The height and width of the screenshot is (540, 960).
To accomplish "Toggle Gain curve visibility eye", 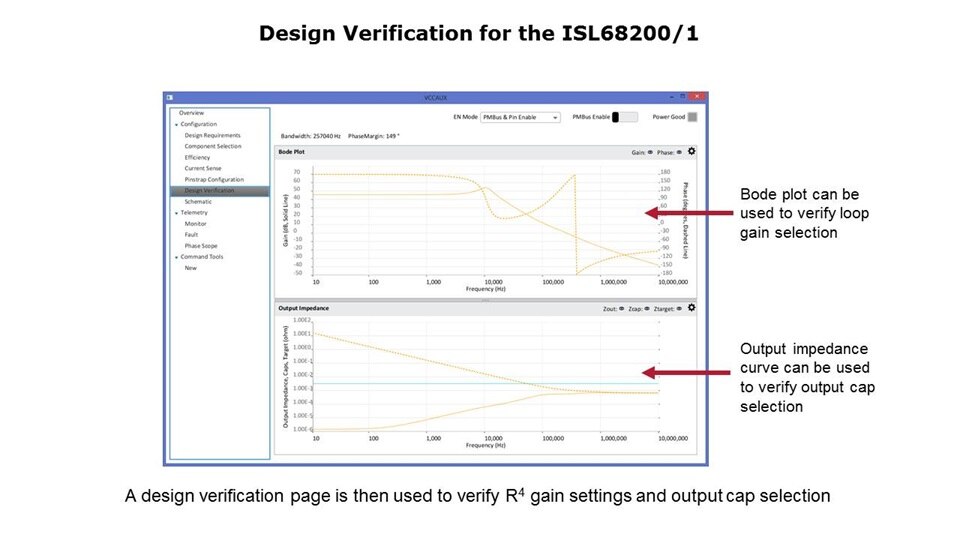I will (650, 152).
